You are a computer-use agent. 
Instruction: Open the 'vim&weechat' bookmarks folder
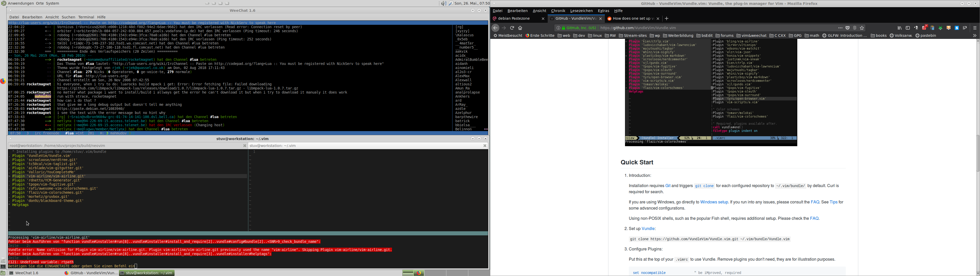[x=751, y=36]
